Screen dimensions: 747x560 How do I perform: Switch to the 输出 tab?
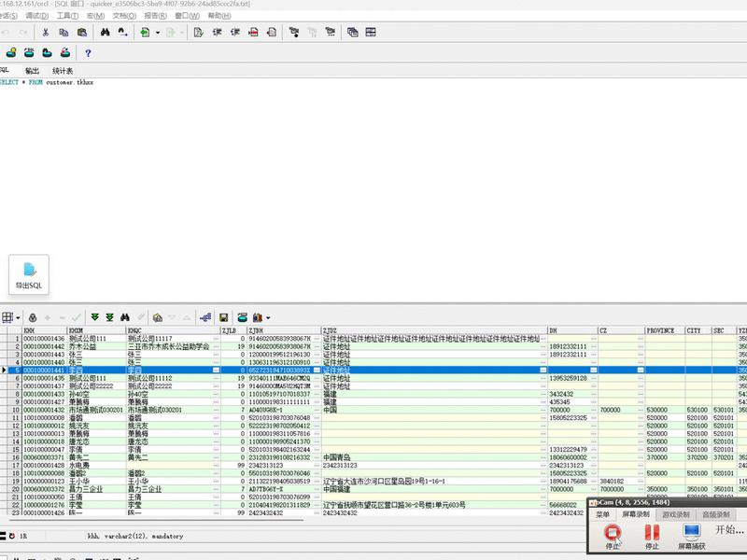32,71
